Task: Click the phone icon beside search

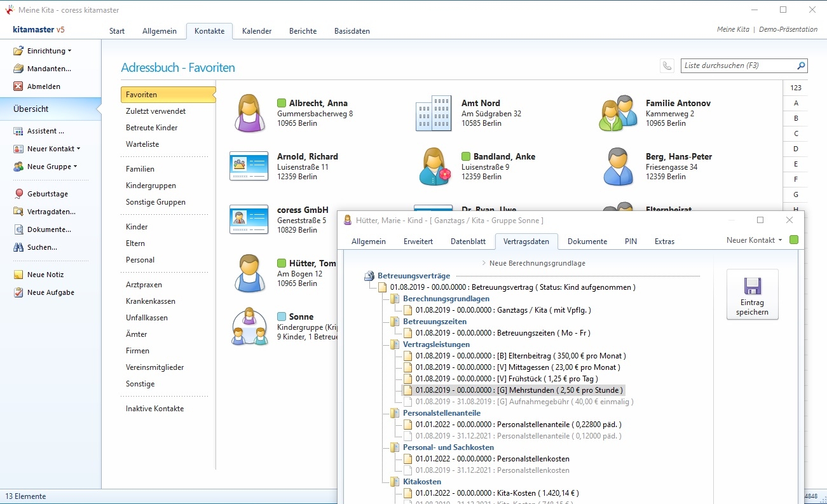Action: (x=667, y=65)
